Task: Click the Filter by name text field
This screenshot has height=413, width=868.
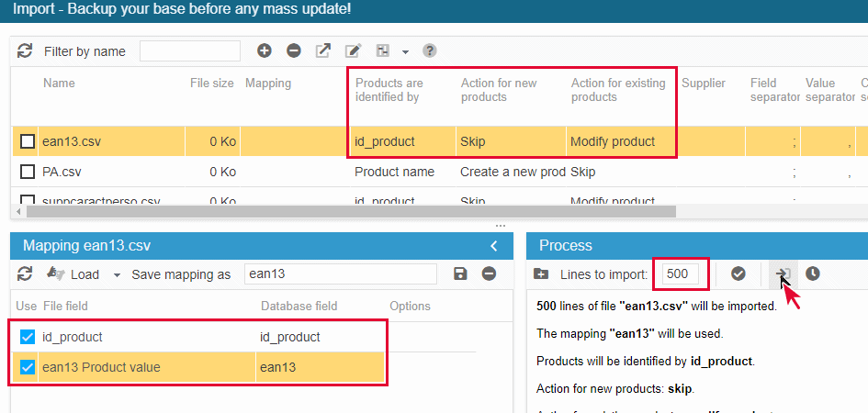Action: click(x=190, y=51)
